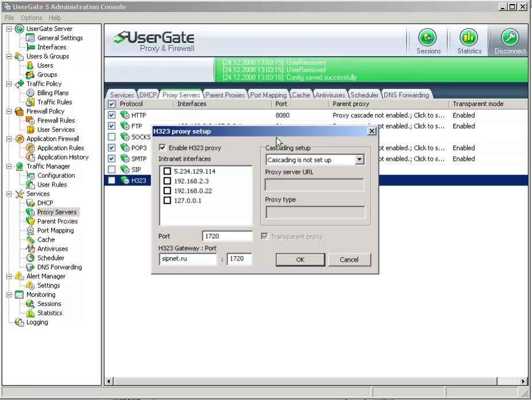The width and height of the screenshot is (532, 400).
Task: Click the H323 Gateway host field
Action: (x=188, y=259)
